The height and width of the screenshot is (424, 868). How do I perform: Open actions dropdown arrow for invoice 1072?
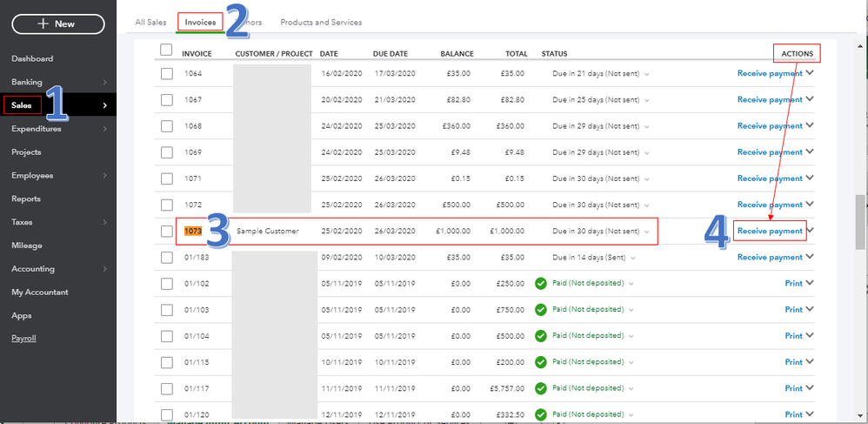[810, 204]
